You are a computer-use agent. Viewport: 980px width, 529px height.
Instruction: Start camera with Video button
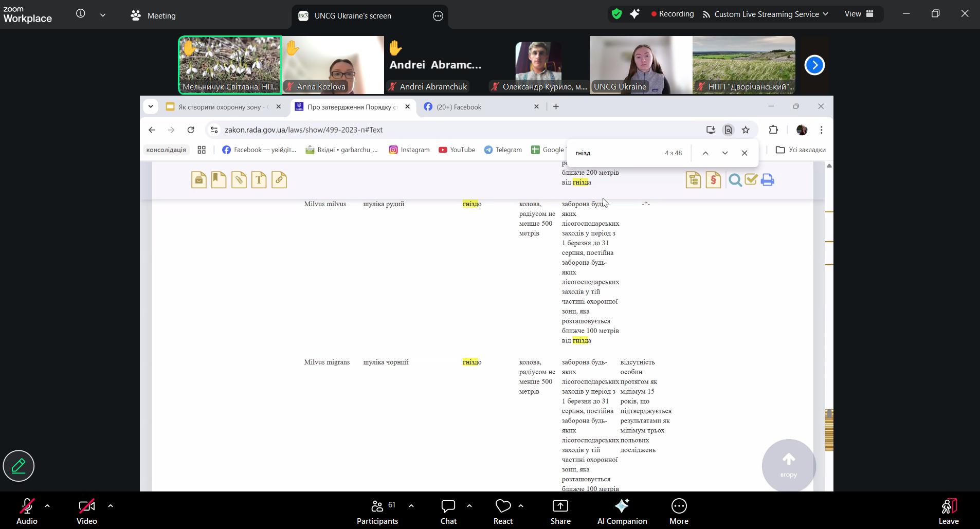tap(86, 512)
